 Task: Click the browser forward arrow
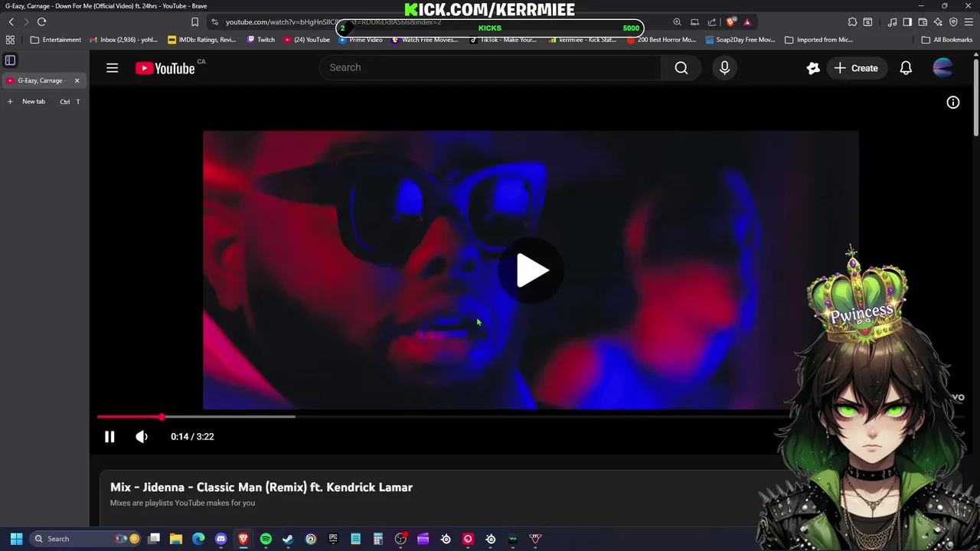[26, 22]
